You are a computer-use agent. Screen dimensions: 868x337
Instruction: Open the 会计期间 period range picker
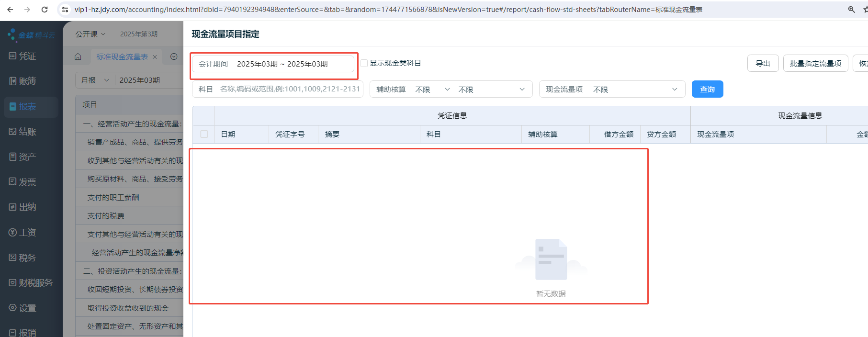282,64
